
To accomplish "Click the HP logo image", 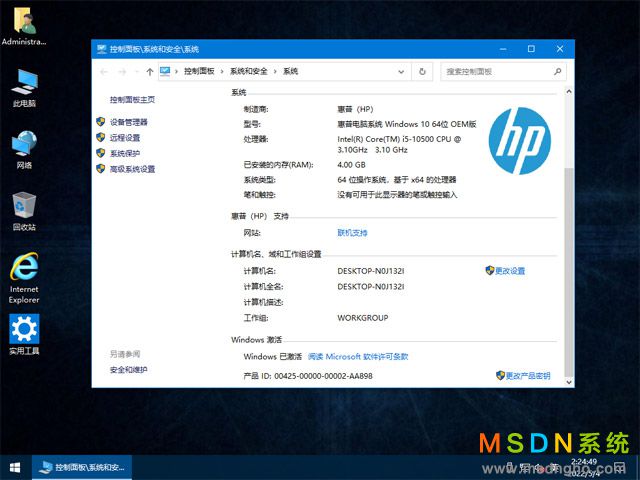I will click(x=520, y=141).
